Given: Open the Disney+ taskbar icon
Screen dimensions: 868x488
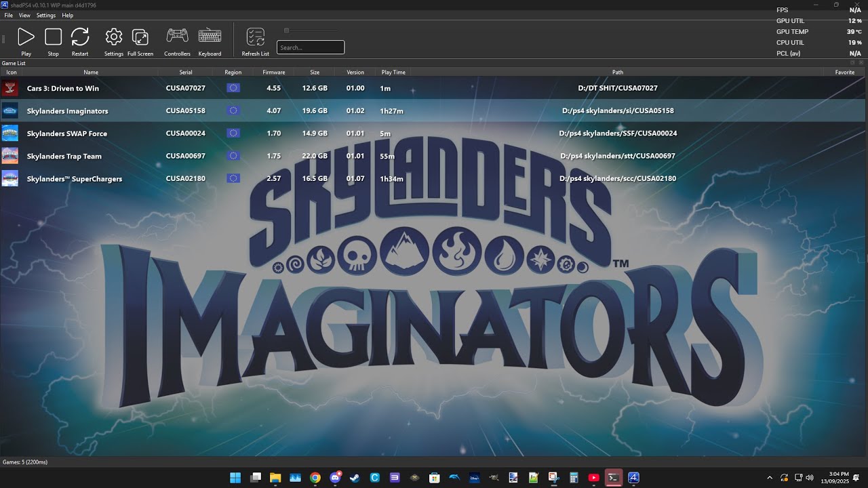Looking at the screenshot, I should tap(474, 478).
